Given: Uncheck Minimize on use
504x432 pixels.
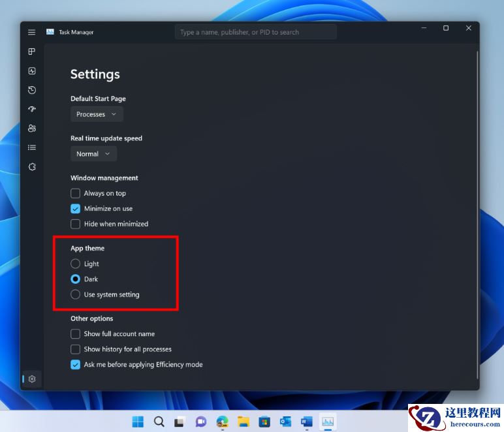Looking at the screenshot, I should point(75,209).
